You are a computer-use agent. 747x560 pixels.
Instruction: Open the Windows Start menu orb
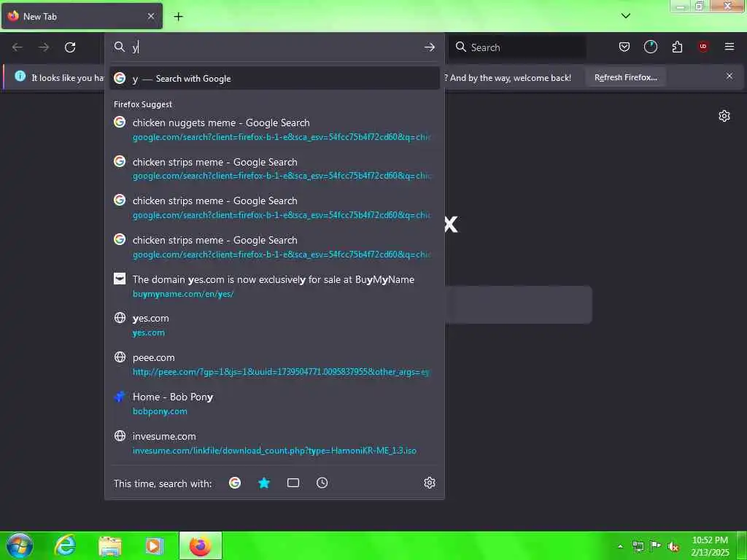(20, 545)
